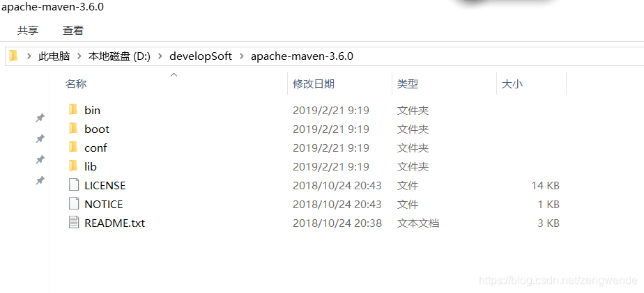The image size is (644, 293).
Task: Select the README.txt document icon
Action: coord(73,223)
